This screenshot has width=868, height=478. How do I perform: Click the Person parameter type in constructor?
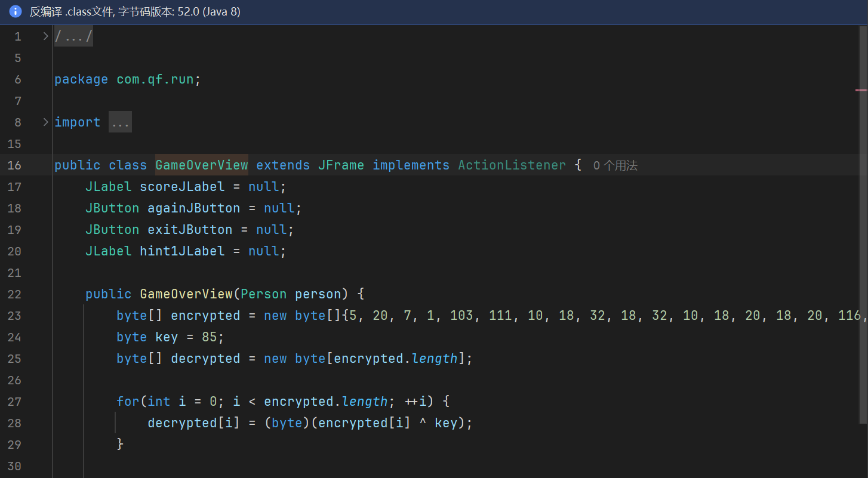264,294
